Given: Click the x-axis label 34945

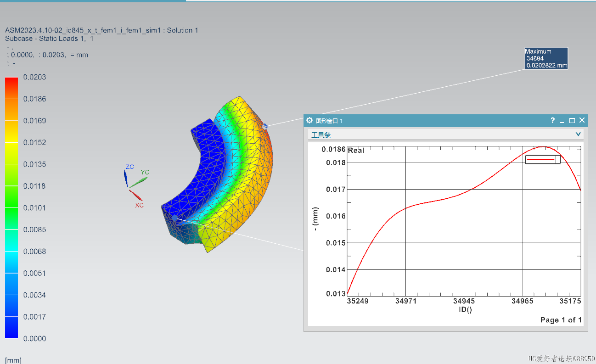Looking at the screenshot, I should pyautogui.click(x=464, y=302).
